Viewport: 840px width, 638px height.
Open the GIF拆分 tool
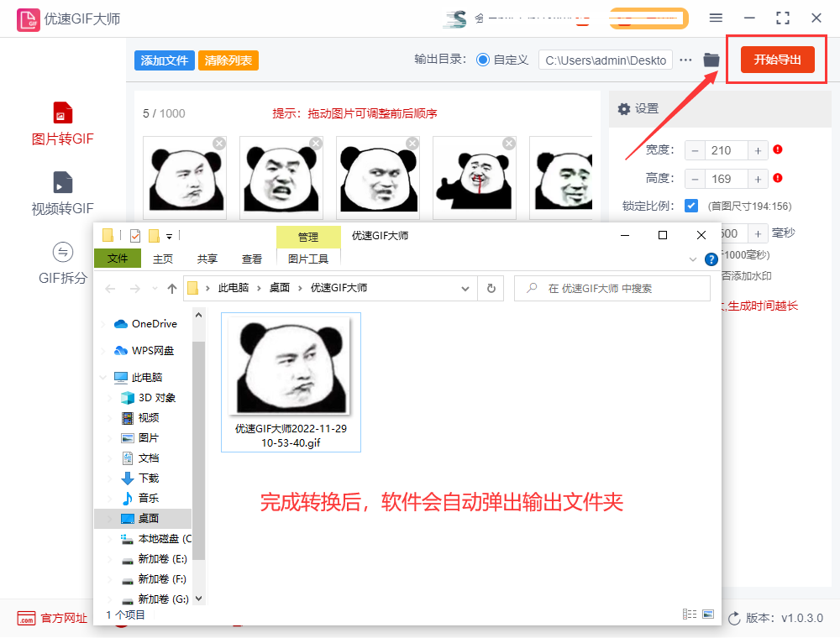click(63, 264)
